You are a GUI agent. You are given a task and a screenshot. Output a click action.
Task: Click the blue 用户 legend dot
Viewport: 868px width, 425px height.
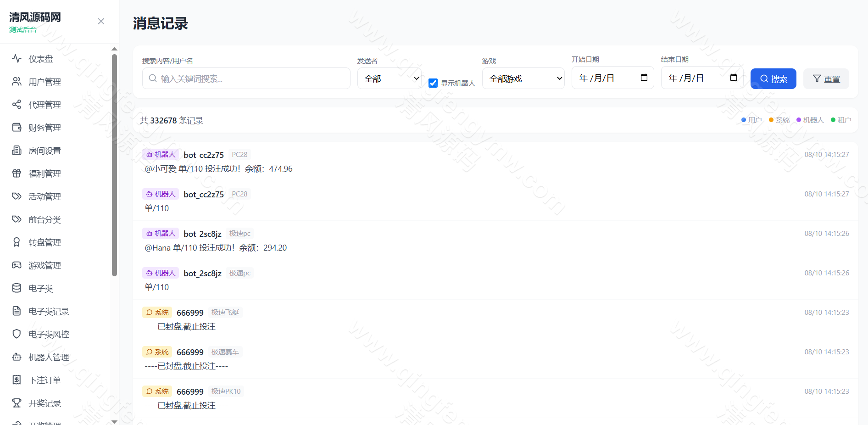point(744,120)
